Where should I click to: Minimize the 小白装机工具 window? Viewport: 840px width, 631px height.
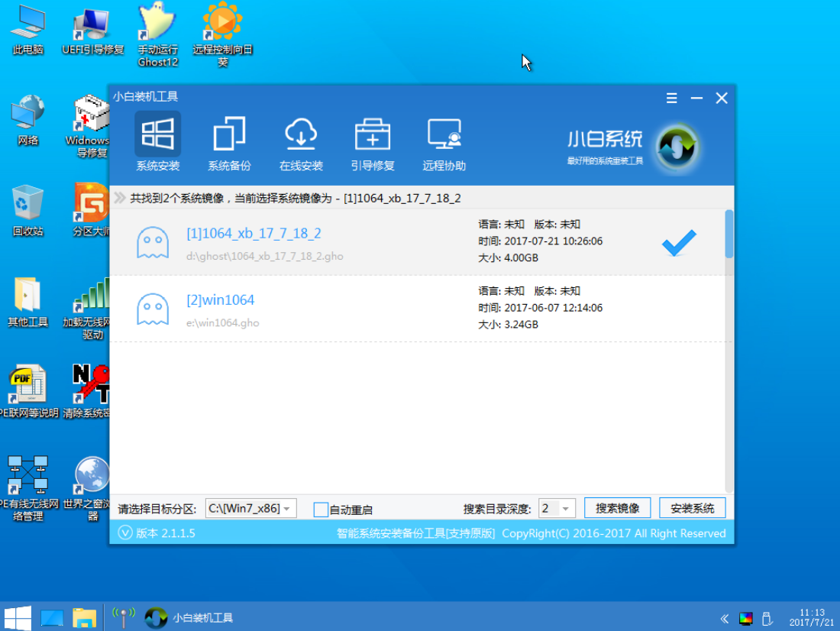(x=696, y=98)
